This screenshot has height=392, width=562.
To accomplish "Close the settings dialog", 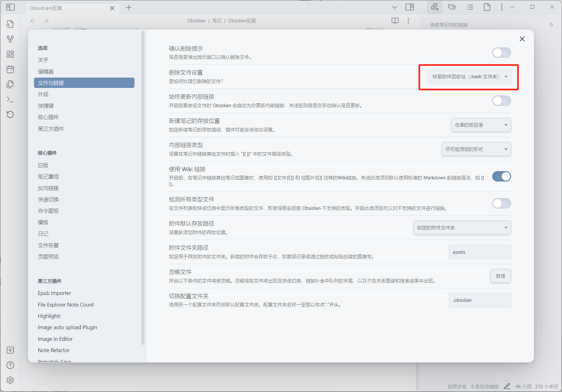I will pos(522,39).
